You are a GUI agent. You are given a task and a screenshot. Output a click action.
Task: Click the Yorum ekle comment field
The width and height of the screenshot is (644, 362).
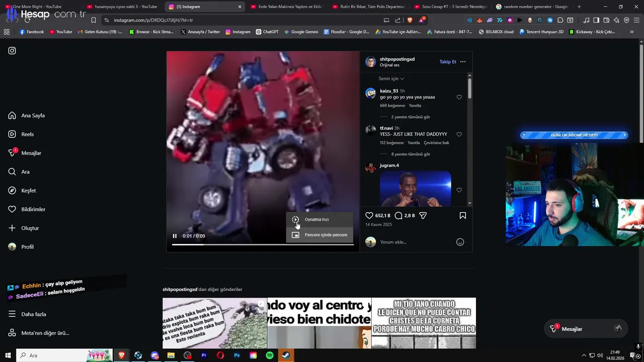point(416,242)
